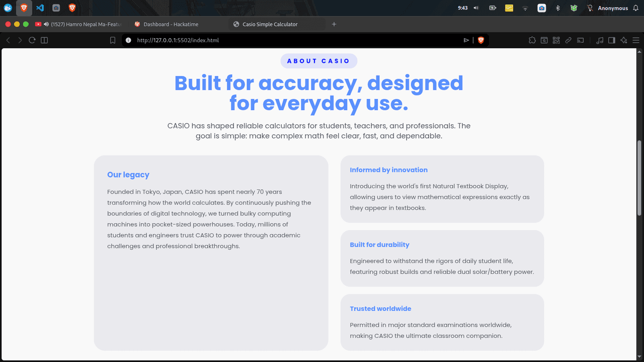The image size is (644, 362).
Task: Click the 'dual solar/battery power' description text
Action: coord(442,266)
